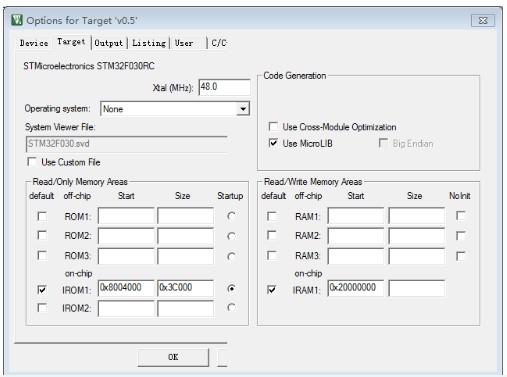Open the Output tab

pyautogui.click(x=109, y=43)
